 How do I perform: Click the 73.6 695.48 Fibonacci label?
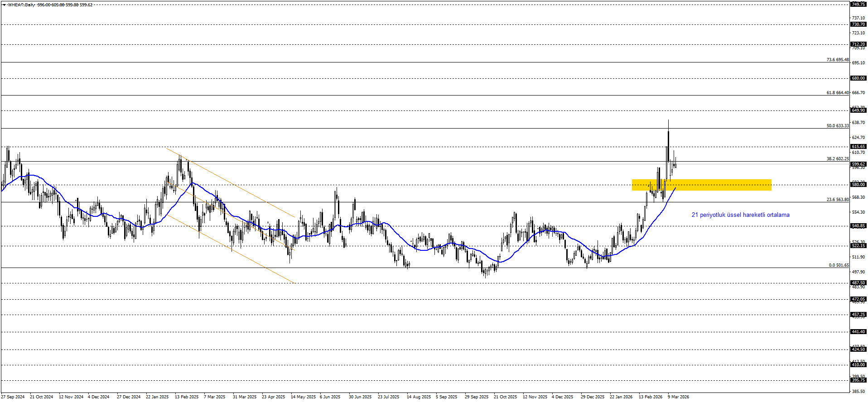point(837,60)
